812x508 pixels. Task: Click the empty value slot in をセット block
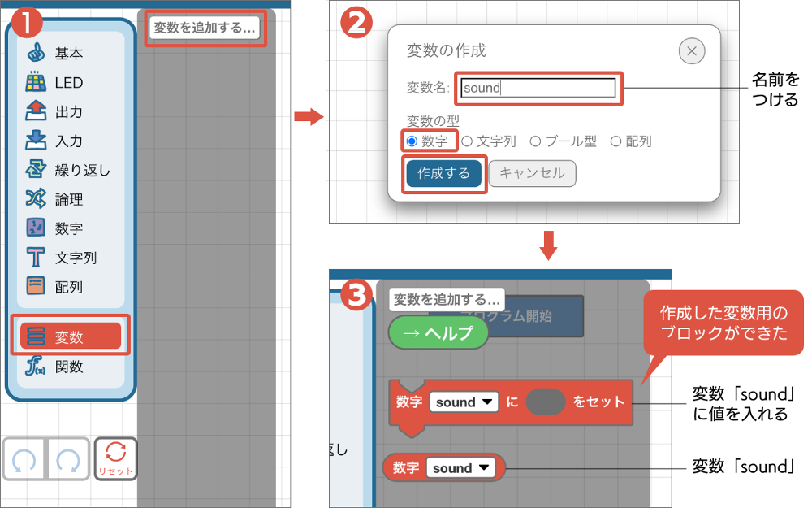546,402
